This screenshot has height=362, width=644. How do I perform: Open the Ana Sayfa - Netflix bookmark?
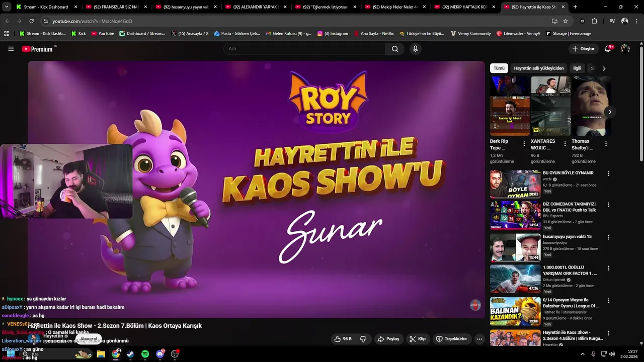tap(374, 33)
